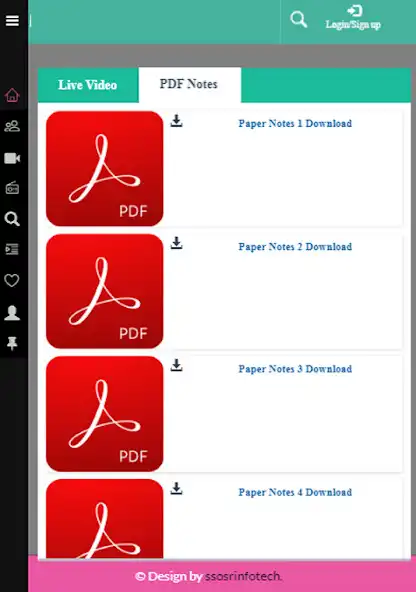
Task: Open the ssosrinfotech footer link
Action: pos(243,576)
